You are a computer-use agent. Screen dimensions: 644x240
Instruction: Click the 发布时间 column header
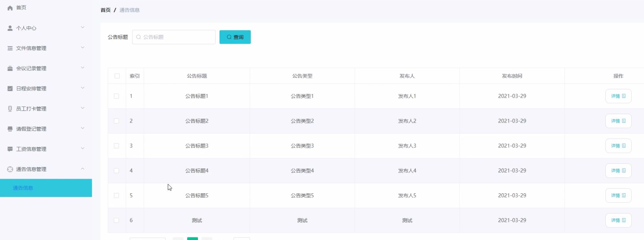512,76
